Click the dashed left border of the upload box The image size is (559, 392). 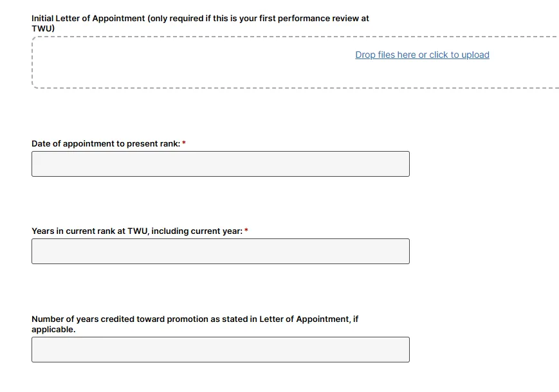coord(32,62)
